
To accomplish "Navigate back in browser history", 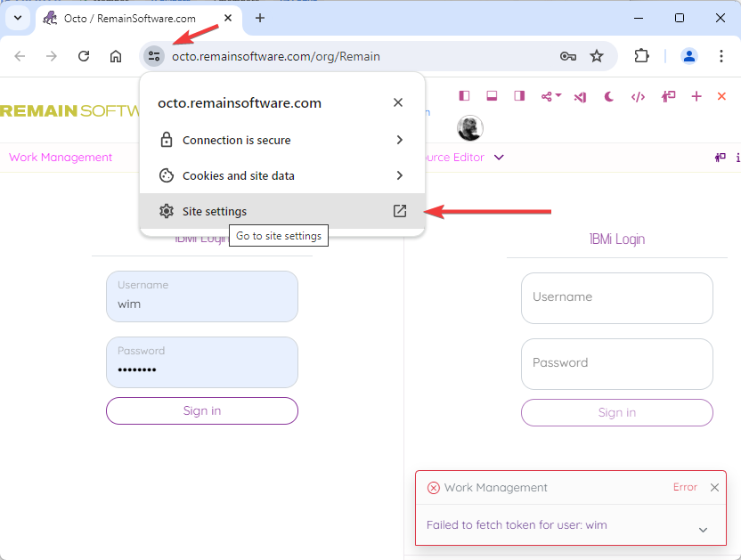I will [20, 56].
